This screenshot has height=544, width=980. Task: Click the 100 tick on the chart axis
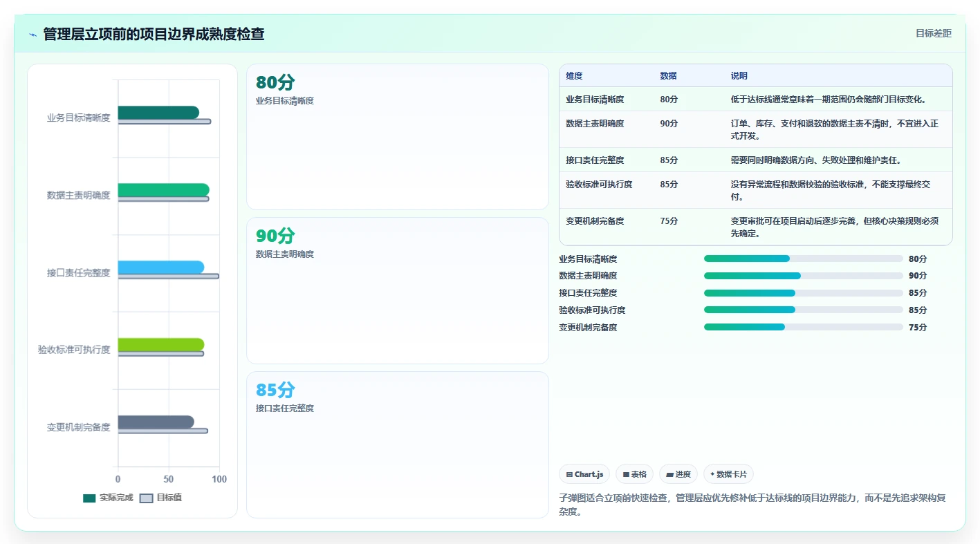219,480
